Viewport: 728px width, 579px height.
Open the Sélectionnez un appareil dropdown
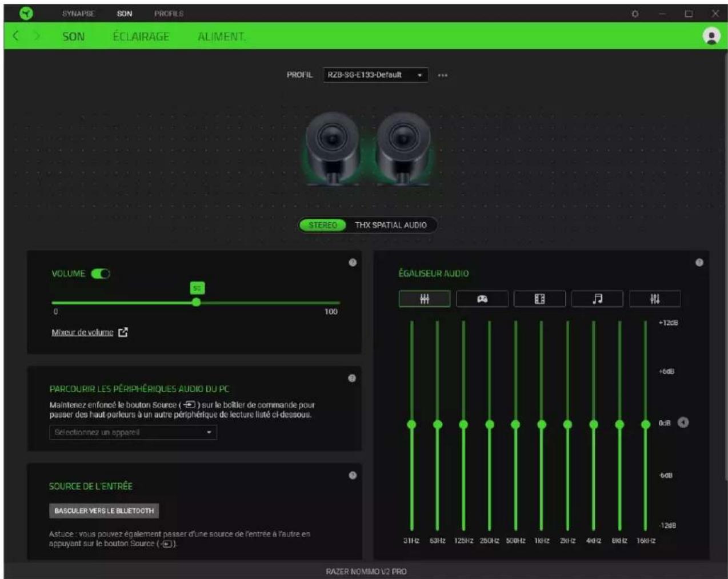(x=133, y=432)
